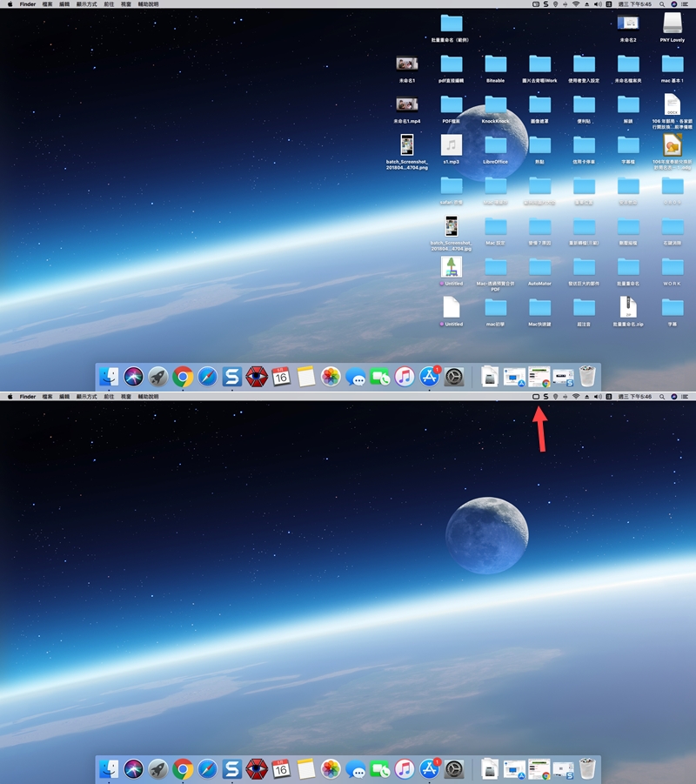Select the 未命名1.mp4 video thumbnail
Viewport: 696px width, 784px height.
click(x=406, y=105)
